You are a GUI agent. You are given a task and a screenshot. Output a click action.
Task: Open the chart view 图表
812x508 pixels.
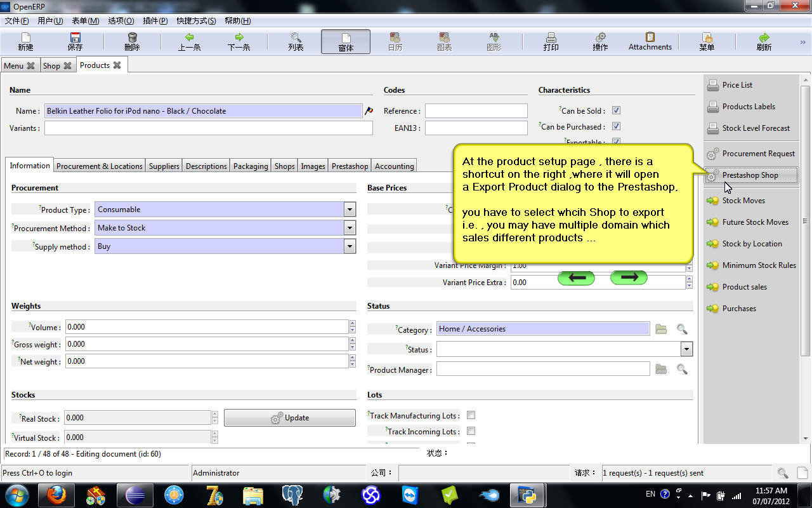pos(444,42)
